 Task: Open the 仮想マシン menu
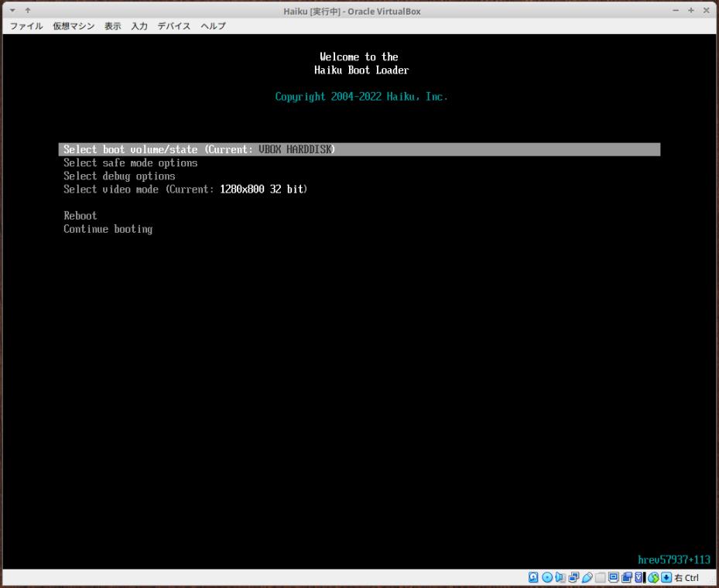click(x=74, y=26)
